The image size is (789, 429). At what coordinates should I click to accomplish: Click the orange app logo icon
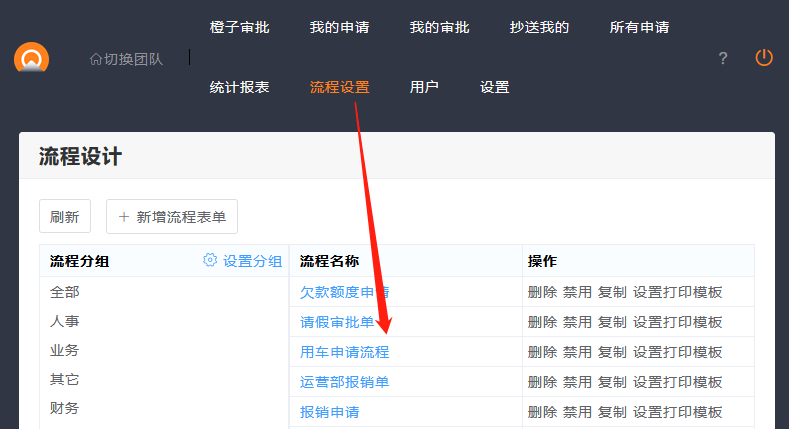(x=31, y=59)
